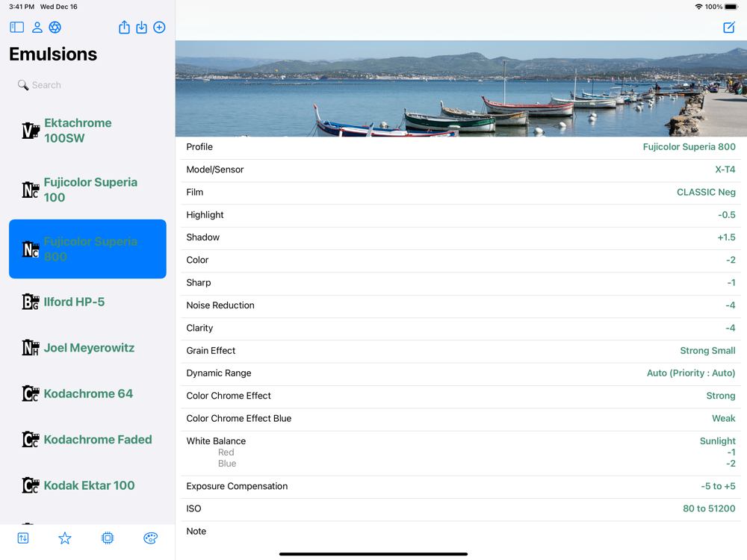Click the Emulsions heading

(x=53, y=54)
